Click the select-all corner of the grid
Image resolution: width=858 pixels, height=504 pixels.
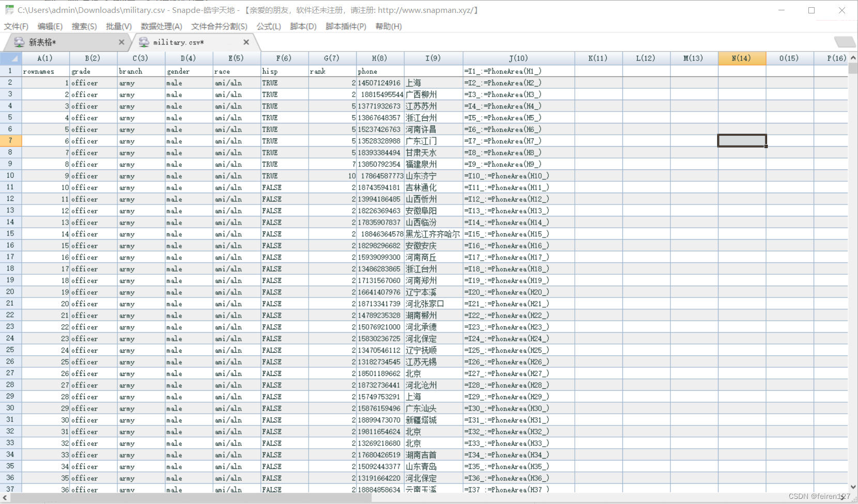tap(10, 58)
